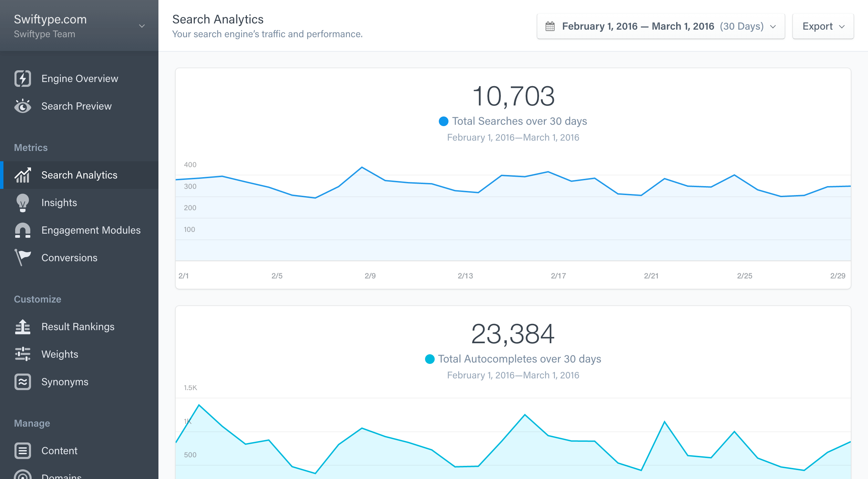Click the Engine Overview lightning icon
Screen dimensions: 868x479
[23, 79]
